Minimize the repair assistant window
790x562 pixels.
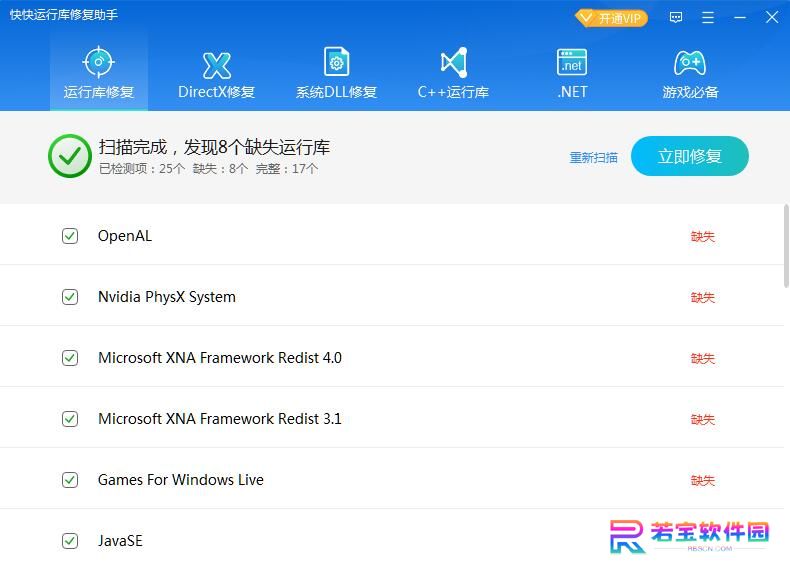click(x=740, y=18)
